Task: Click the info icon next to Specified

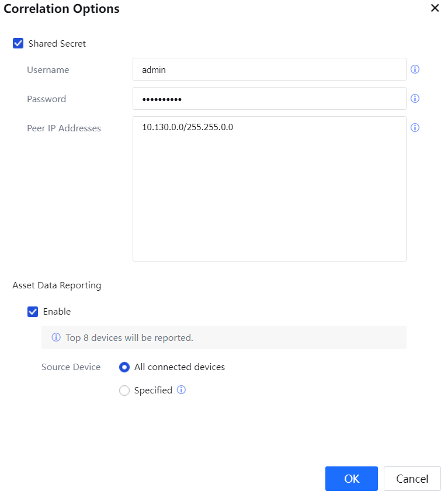Action: [181, 391]
